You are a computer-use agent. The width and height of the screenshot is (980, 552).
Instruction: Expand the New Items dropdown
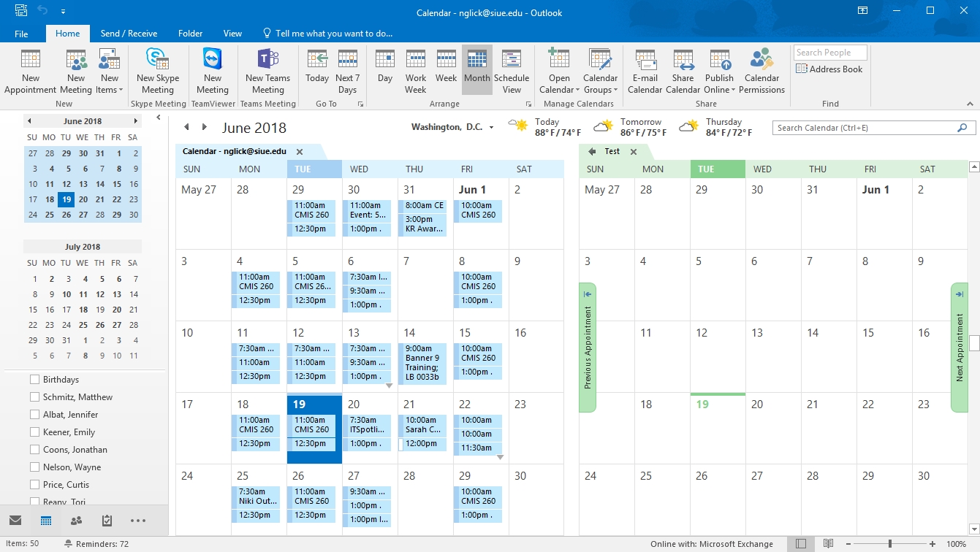tap(110, 85)
